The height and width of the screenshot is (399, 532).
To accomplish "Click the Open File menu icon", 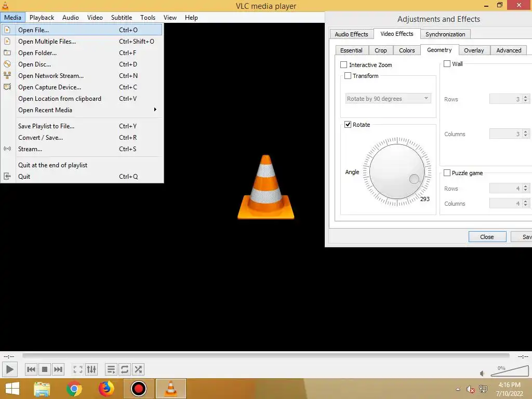I will coord(7,30).
